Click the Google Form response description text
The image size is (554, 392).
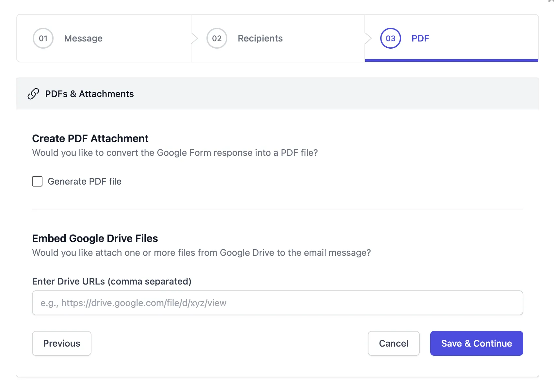click(175, 153)
